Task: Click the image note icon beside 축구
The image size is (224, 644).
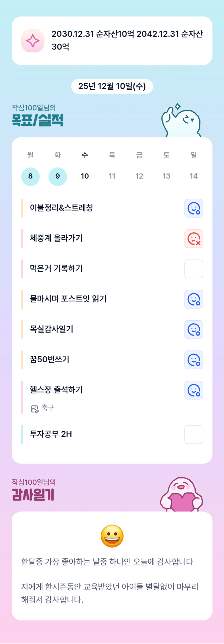Action: pos(35,409)
